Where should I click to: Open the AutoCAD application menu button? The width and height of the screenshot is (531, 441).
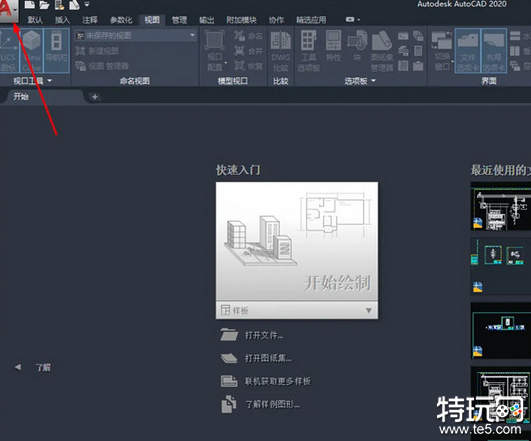point(9,11)
